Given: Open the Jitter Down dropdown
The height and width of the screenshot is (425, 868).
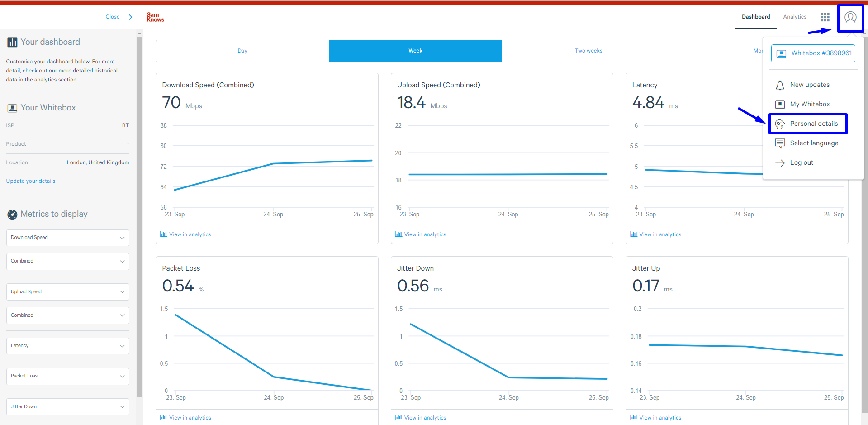Looking at the screenshot, I should 67,407.
